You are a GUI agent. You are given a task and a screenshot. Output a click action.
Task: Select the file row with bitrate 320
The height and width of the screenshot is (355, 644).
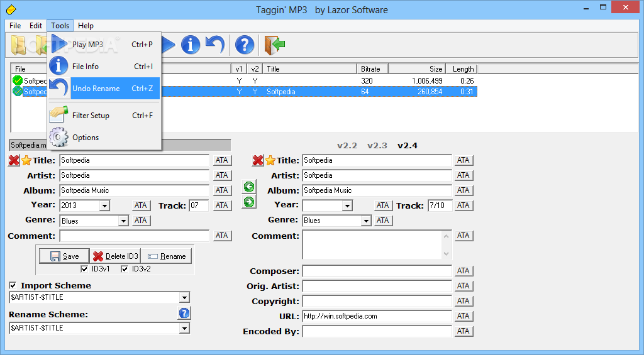245,81
